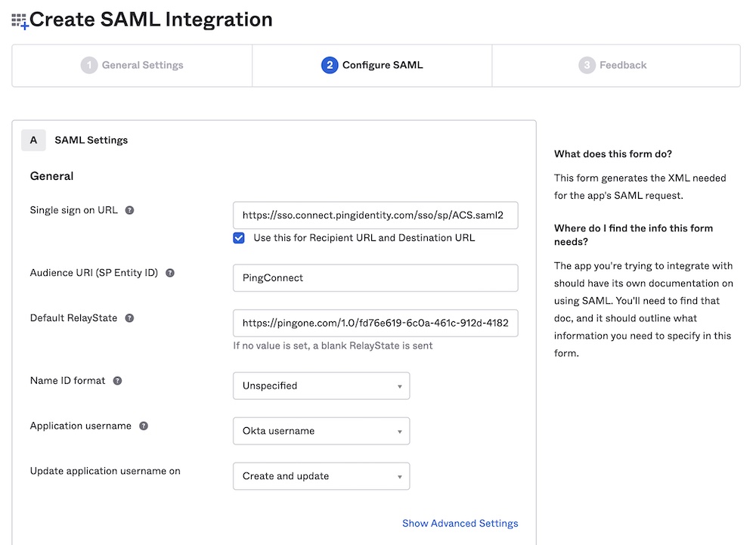The width and height of the screenshot is (756, 545).
Task: Click the A badge beside SAML Settings
Action: pos(33,140)
